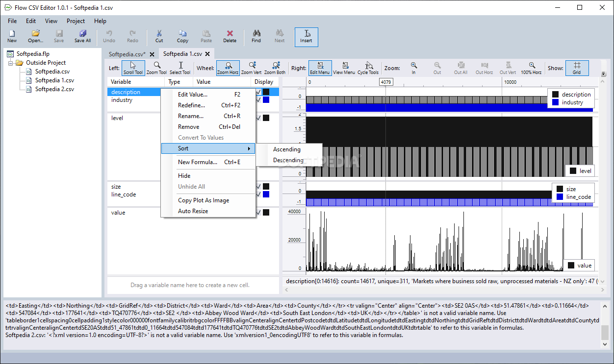Image resolution: width=614 pixels, height=364 pixels.
Task: Toggle the Insert mode toolbar button
Action: [307, 37]
